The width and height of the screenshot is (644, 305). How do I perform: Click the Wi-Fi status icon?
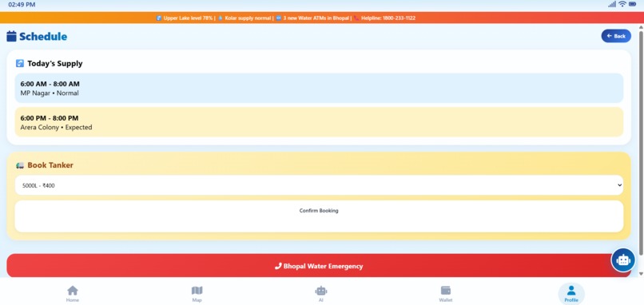[x=622, y=4]
